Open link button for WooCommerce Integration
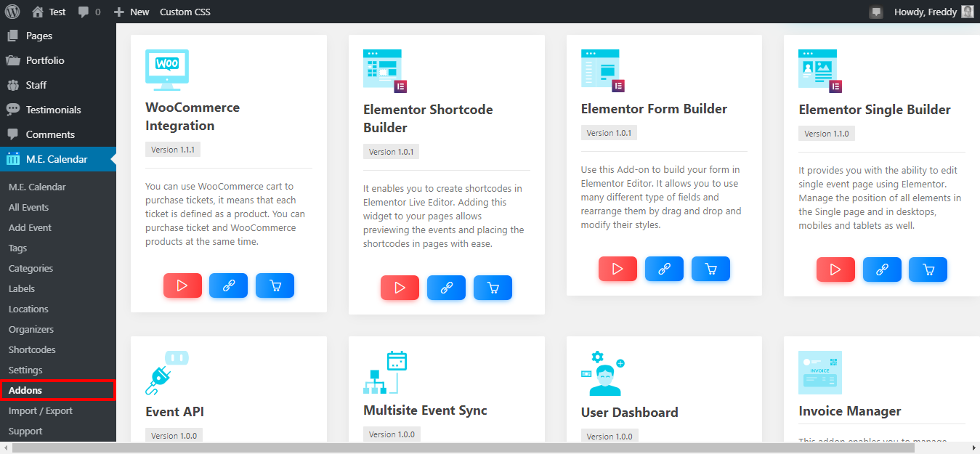The image size is (980, 454). (x=228, y=285)
